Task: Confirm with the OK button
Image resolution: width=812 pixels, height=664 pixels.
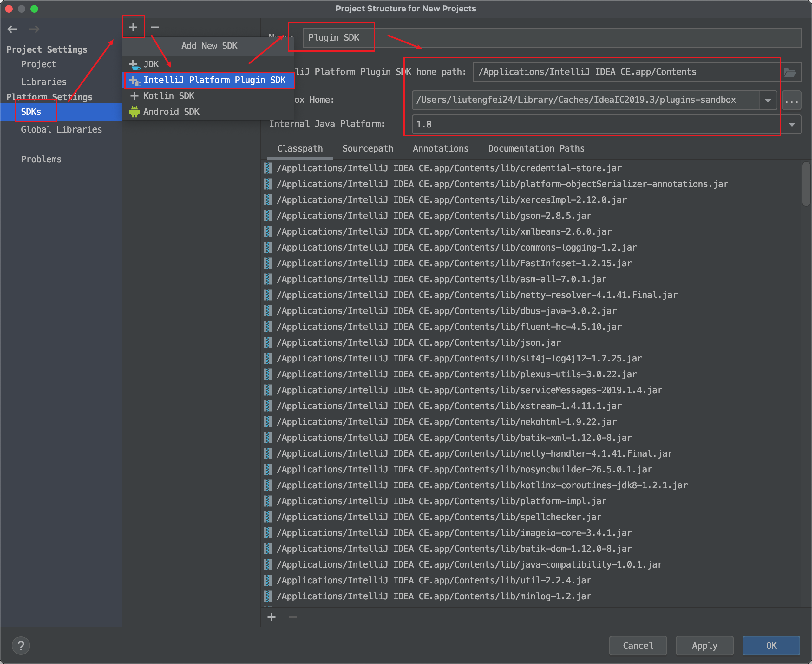Action: pyautogui.click(x=771, y=646)
